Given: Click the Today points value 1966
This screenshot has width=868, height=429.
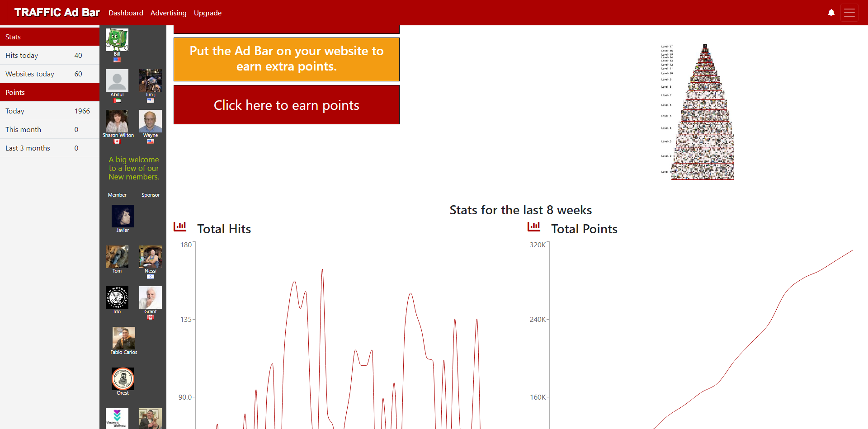Looking at the screenshot, I should [x=82, y=111].
